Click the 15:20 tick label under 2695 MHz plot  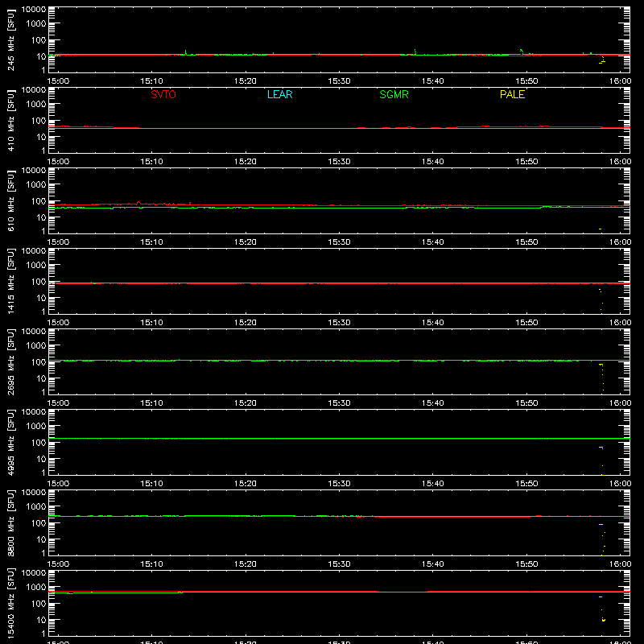coord(246,403)
